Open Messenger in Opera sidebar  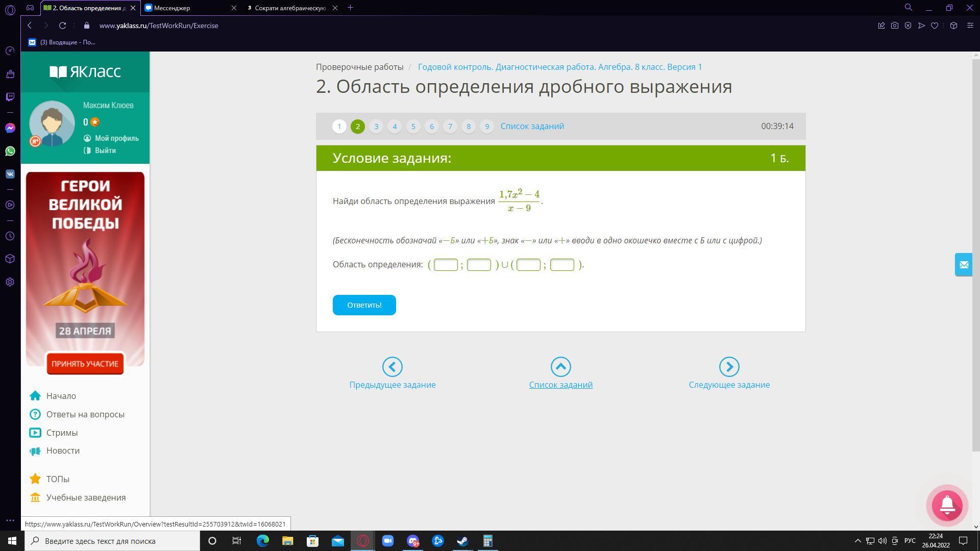coord(10,128)
